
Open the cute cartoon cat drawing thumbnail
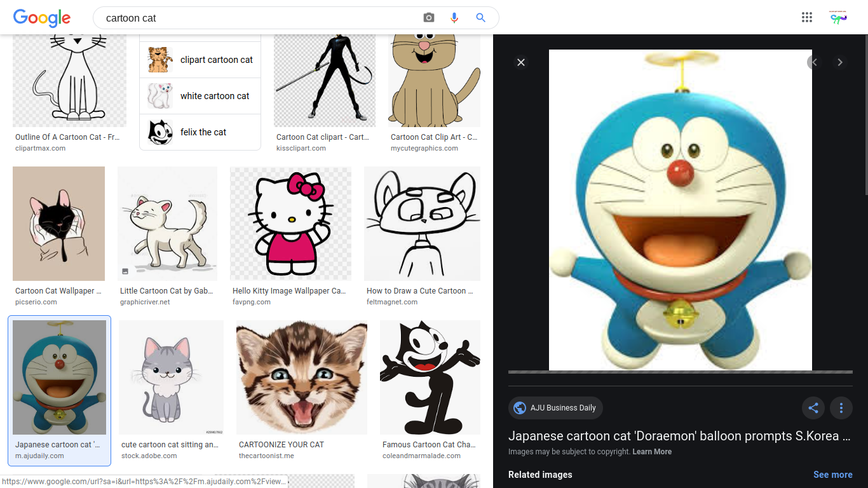click(422, 224)
